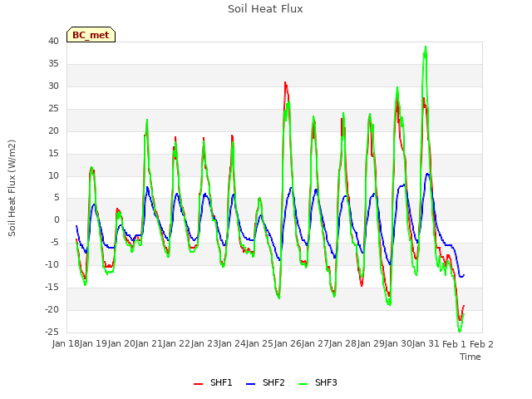Select the Jan 20 x-axis label
Screen dimensions: 532x399
pyautogui.click(x=121, y=343)
